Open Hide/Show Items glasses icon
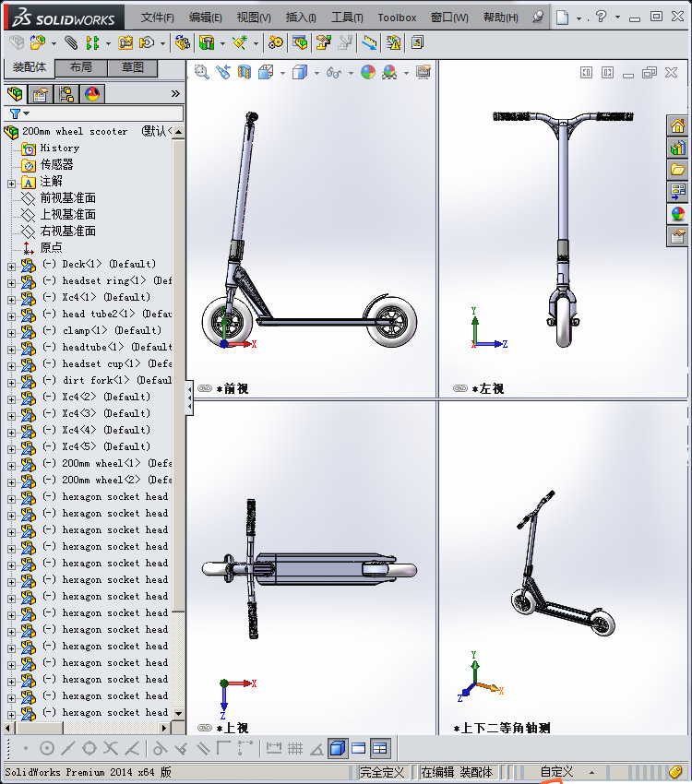The image size is (692, 784). (x=333, y=73)
